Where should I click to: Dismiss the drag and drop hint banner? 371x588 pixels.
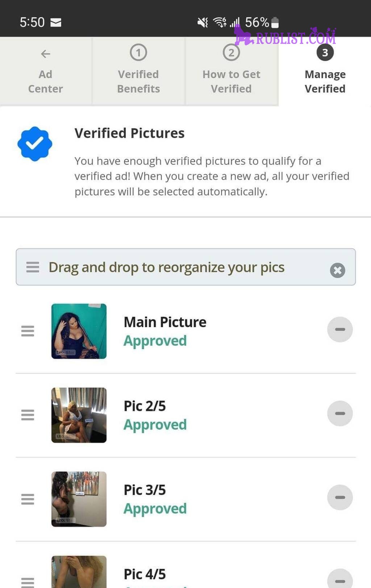(337, 270)
